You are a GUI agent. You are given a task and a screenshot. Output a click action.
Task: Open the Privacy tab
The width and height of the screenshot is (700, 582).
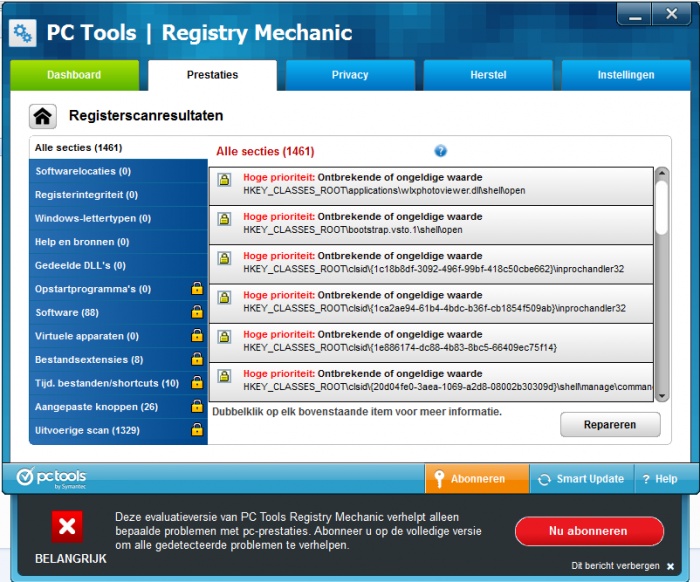350,75
